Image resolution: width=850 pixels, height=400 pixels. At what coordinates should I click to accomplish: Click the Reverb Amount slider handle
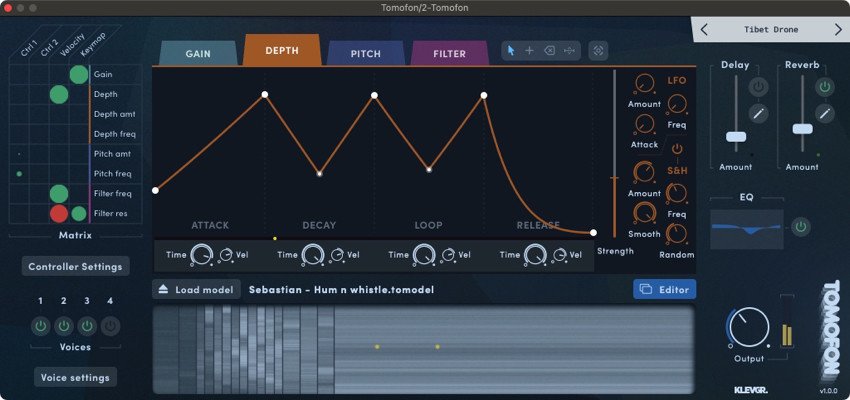pos(802,129)
